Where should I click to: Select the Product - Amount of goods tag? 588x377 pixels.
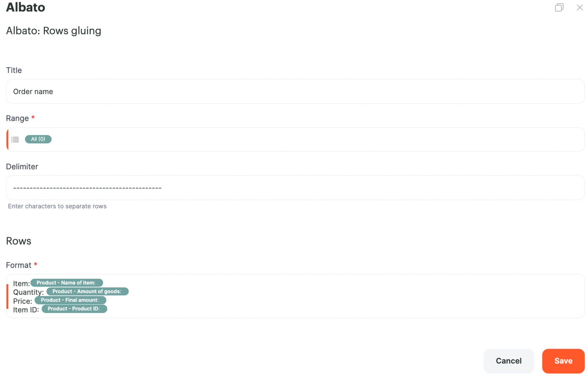[x=87, y=291]
